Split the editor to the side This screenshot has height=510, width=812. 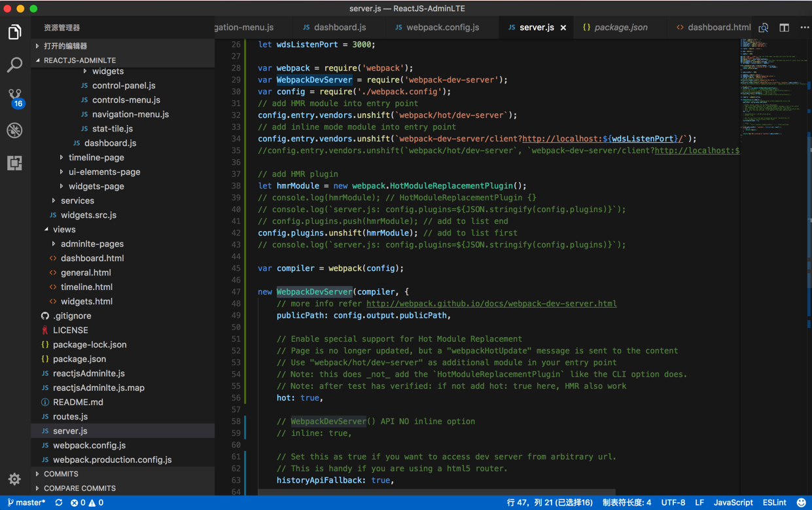click(784, 27)
